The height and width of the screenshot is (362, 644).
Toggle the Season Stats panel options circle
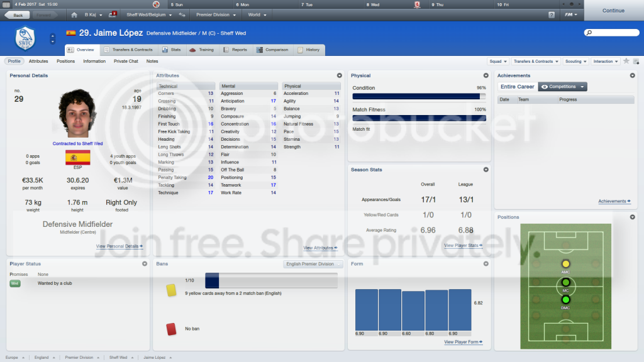tap(486, 170)
